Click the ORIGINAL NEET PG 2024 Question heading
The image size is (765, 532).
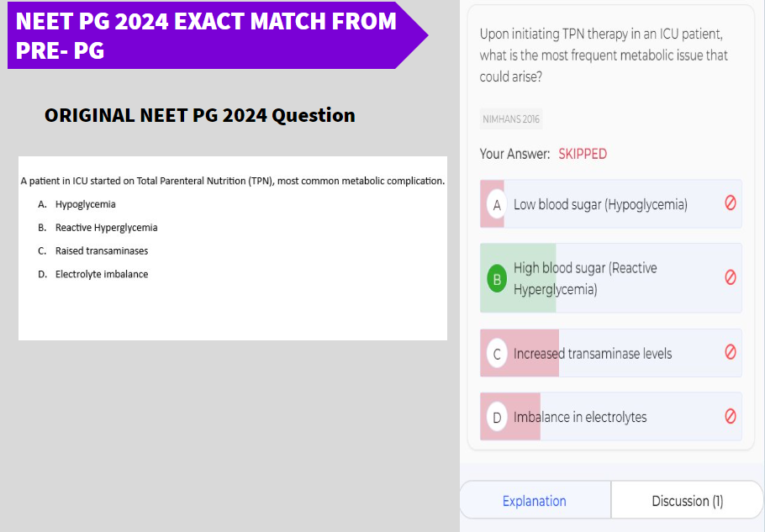tap(199, 116)
